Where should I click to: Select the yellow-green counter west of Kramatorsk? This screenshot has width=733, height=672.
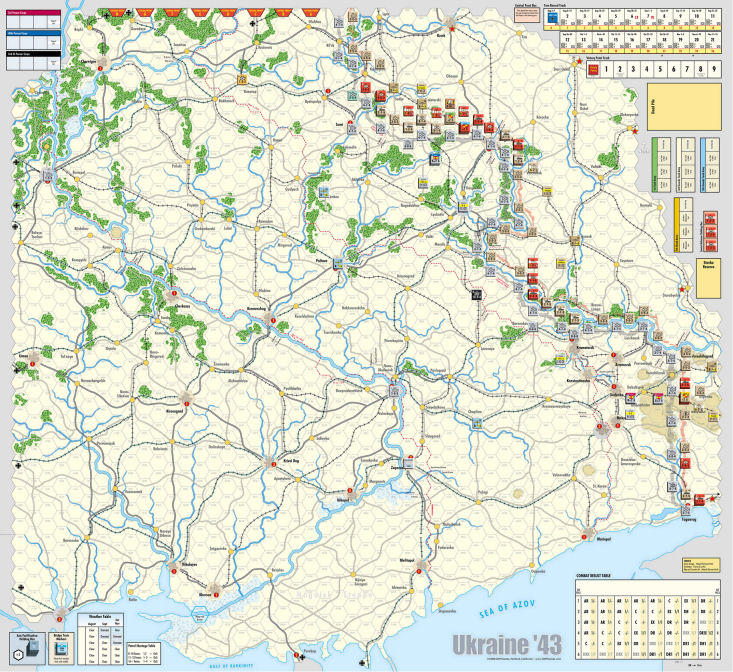[560, 360]
